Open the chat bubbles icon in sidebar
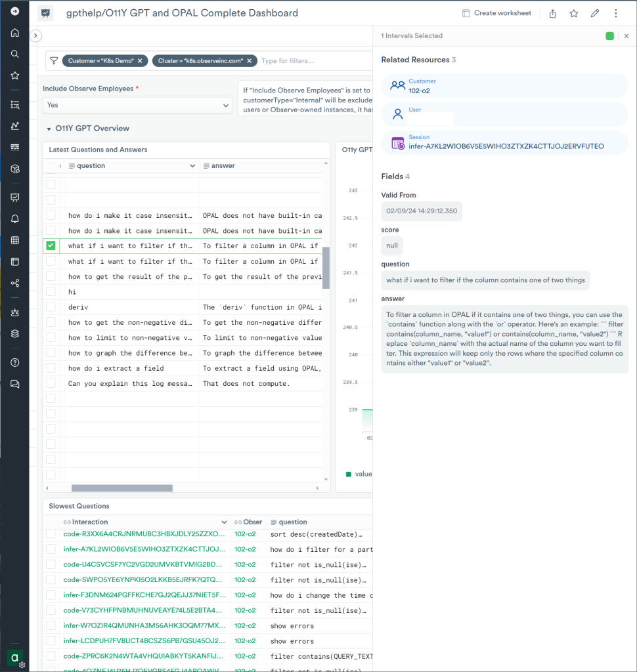This screenshot has width=637, height=672. (15, 384)
